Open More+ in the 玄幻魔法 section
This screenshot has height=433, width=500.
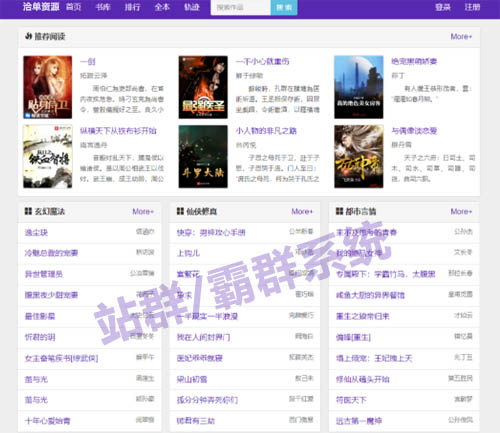(143, 211)
